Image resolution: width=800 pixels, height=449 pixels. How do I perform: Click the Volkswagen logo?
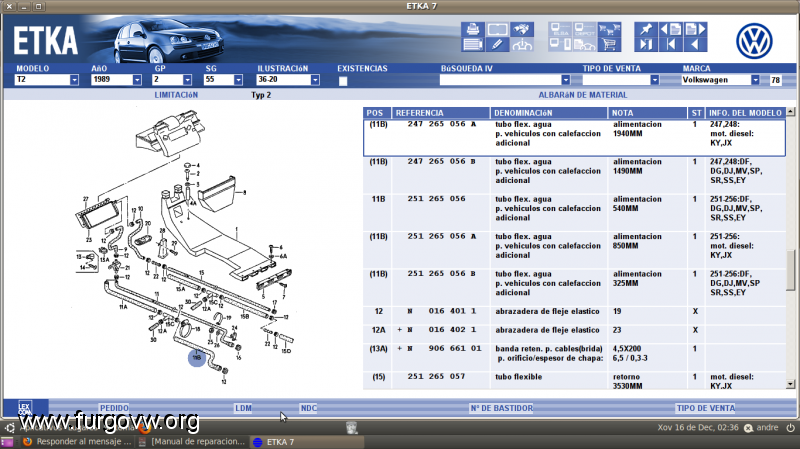(754, 41)
